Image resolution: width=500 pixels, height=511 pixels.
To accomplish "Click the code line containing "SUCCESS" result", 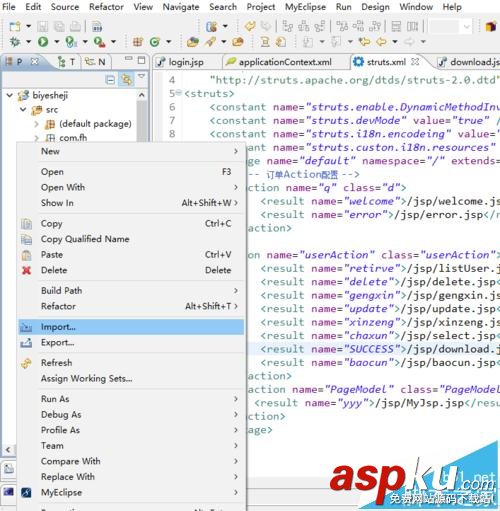I will (x=373, y=349).
